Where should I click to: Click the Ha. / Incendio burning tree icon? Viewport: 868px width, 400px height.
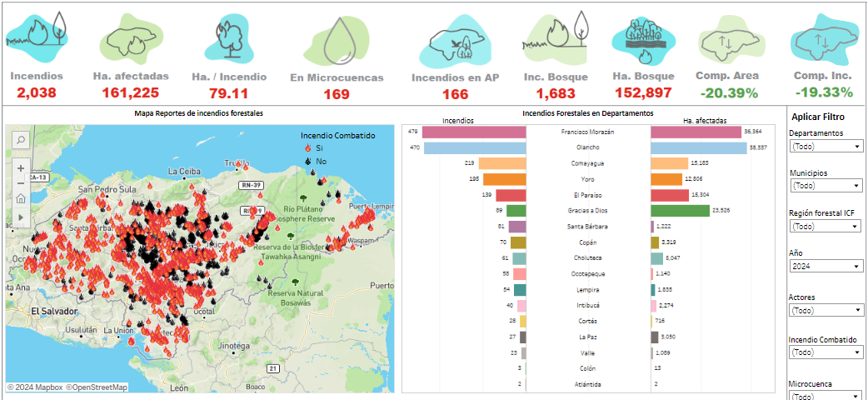tap(229, 37)
